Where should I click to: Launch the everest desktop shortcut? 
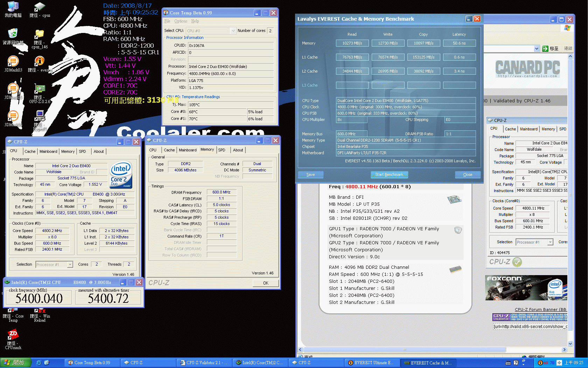pos(40,63)
